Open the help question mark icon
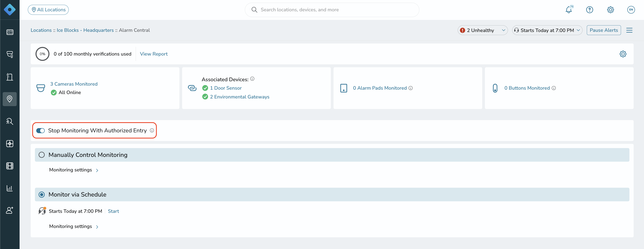 pyautogui.click(x=590, y=10)
